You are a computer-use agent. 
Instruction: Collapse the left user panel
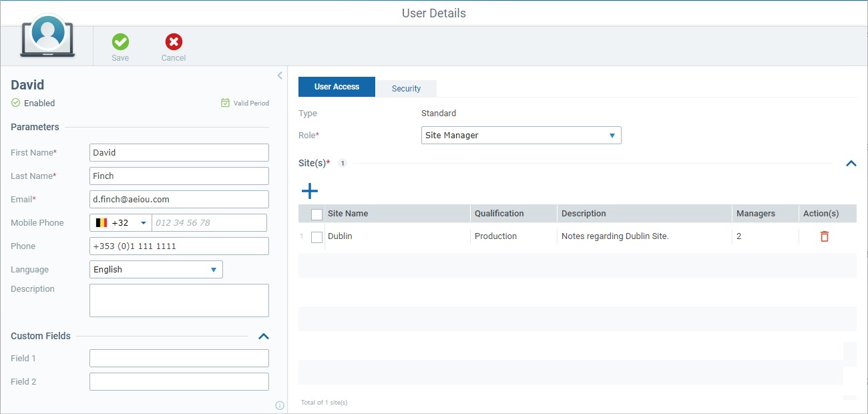[280, 75]
